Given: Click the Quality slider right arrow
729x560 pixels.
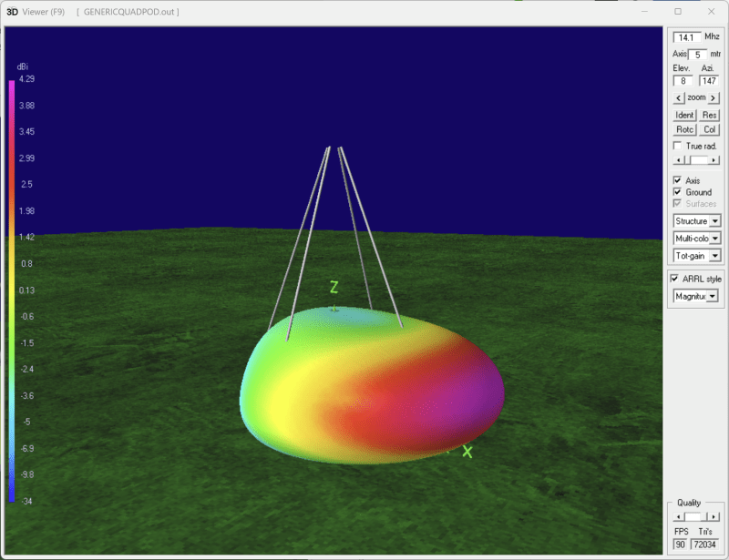Looking at the screenshot, I should tap(714, 516).
